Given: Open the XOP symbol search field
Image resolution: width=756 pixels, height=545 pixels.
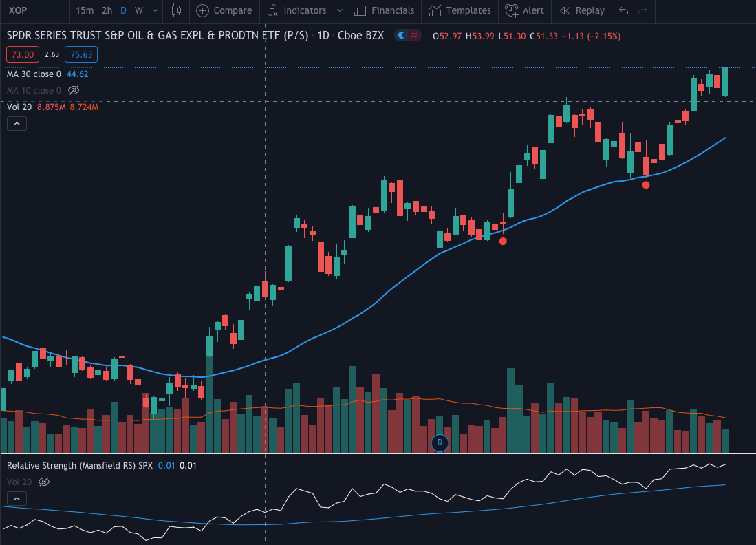Looking at the screenshot, I should (x=34, y=10).
